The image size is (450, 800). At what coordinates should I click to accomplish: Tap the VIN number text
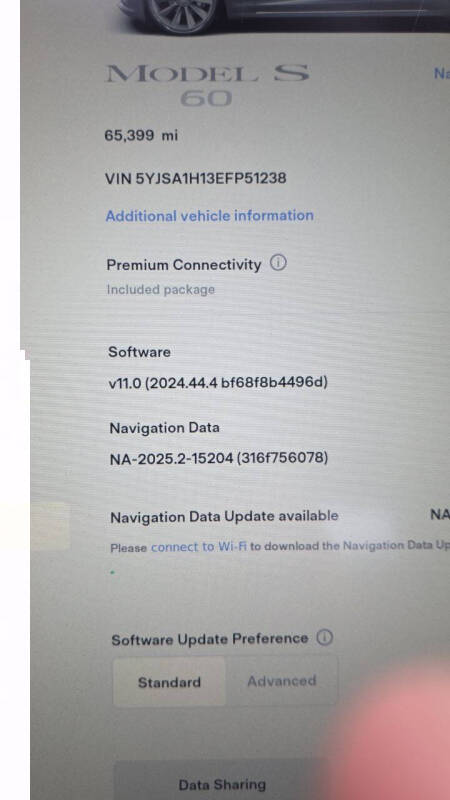pyautogui.click(x=195, y=178)
